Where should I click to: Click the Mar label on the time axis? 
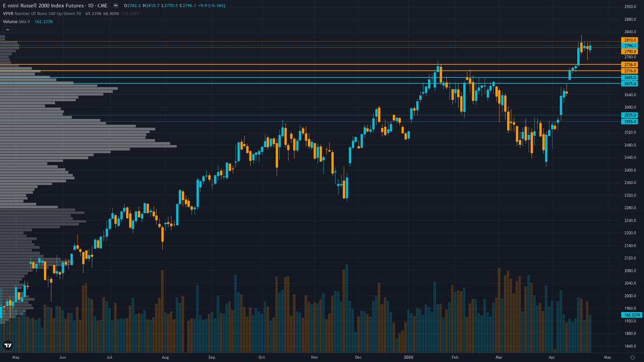click(x=500, y=357)
